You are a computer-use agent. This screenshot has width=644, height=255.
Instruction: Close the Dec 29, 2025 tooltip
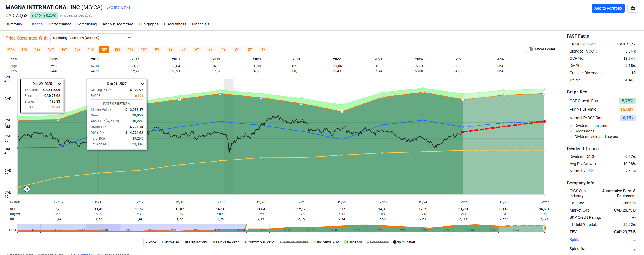coord(59,84)
